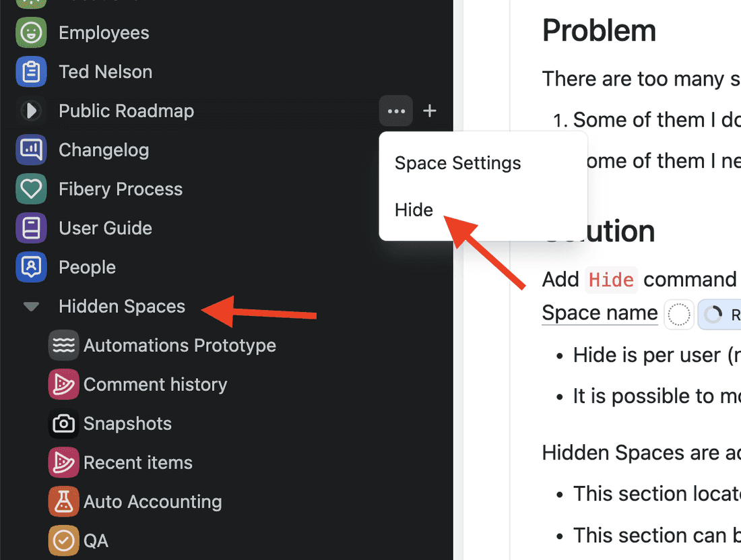Click the People contact icon
The height and width of the screenshot is (560, 741).
(x=31, y=267)
